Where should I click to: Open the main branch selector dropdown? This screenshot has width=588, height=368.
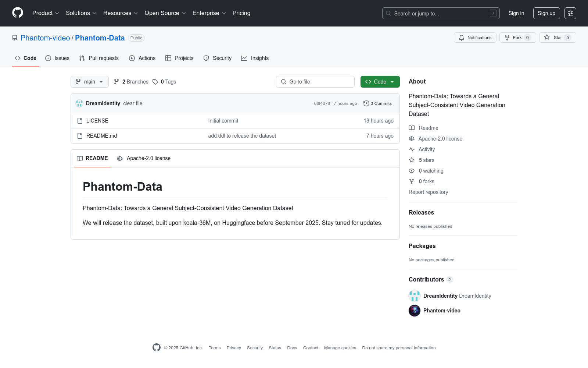tap(90, 82)
